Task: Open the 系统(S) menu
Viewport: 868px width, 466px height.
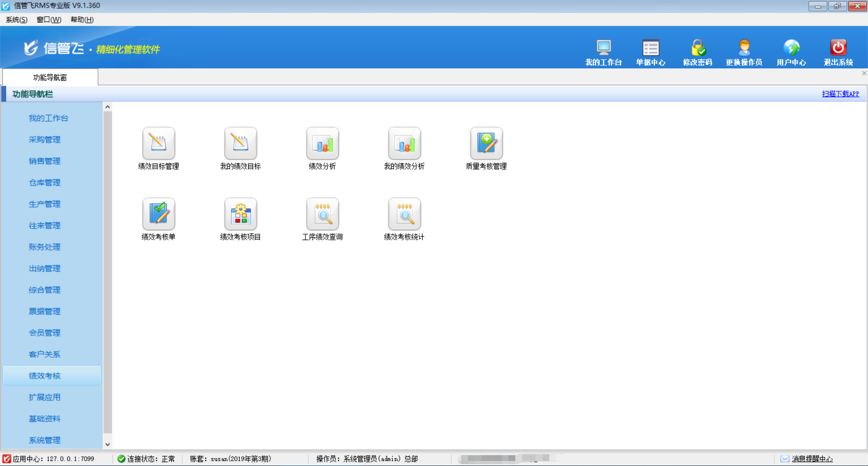Action: click(16, 19)
